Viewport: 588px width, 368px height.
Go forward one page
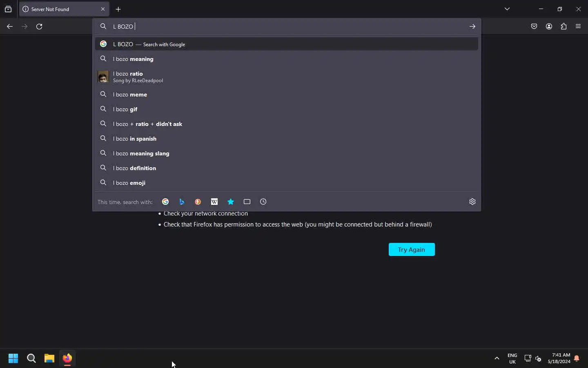[x=24, y=27]
